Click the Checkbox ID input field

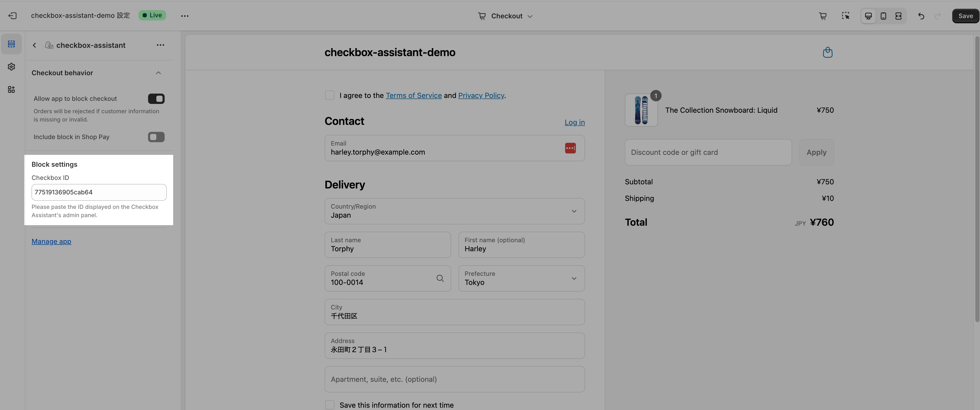pyautogui.click(x=99, y=192)
